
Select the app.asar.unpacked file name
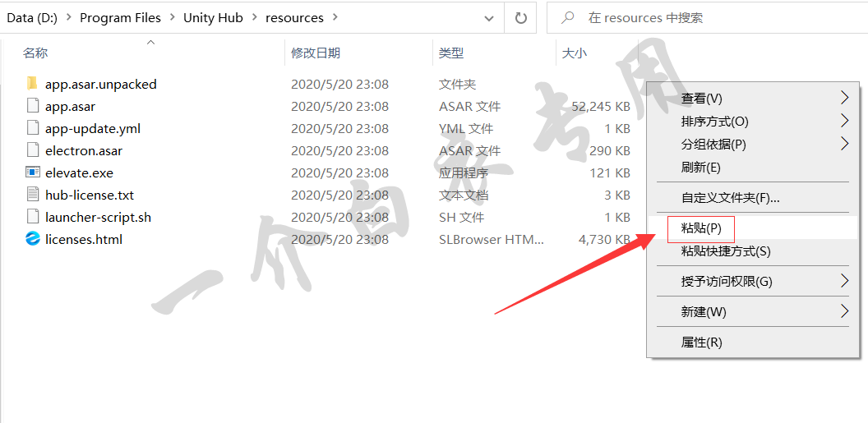click(101, 84)
